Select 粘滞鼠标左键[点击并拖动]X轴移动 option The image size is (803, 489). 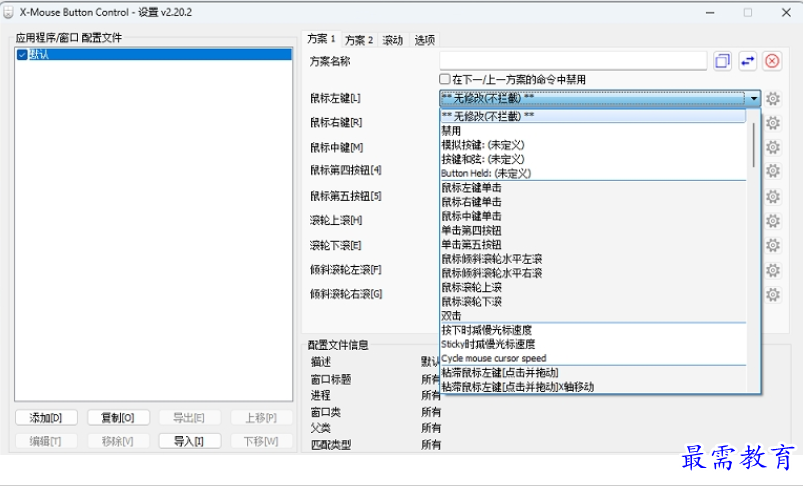click(593, 387)
